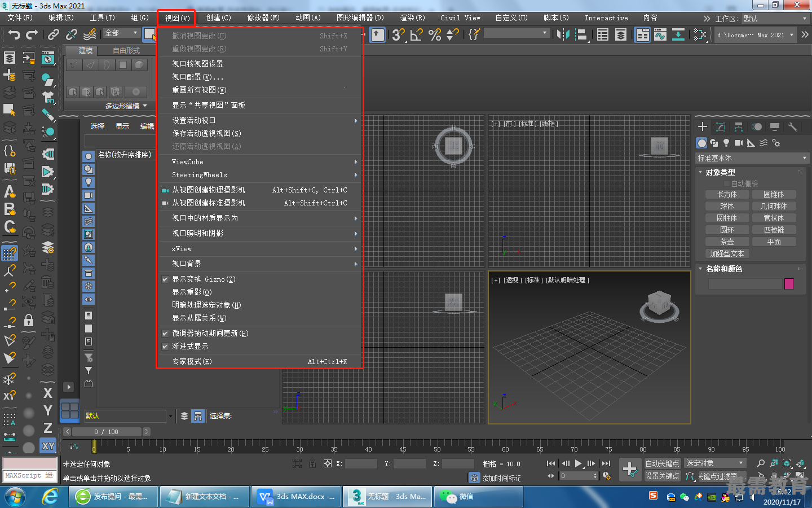
Task: Expand the ViewCube submenu
Action: (x=259, y=161)
